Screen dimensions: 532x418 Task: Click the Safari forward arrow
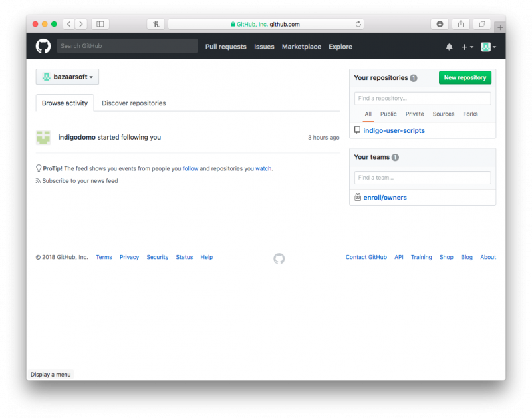81,24
